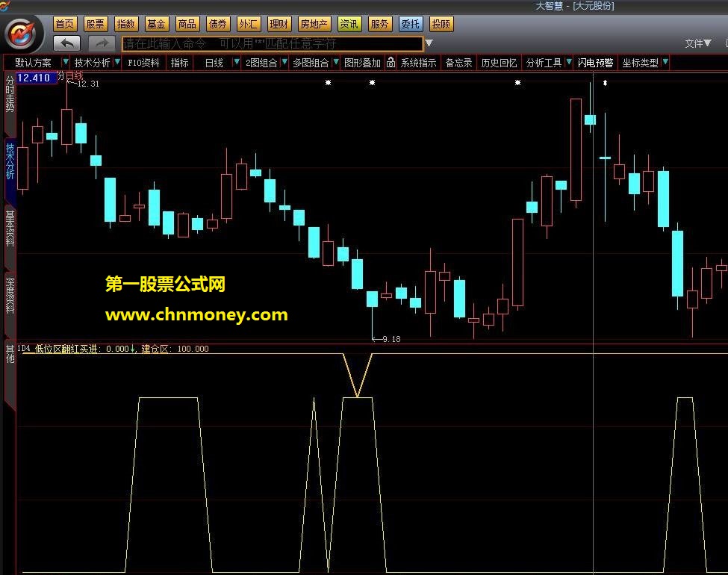Select 坐标类型 coordinate type
Viewport: 728px width, 575px height.
pos(640,63)
